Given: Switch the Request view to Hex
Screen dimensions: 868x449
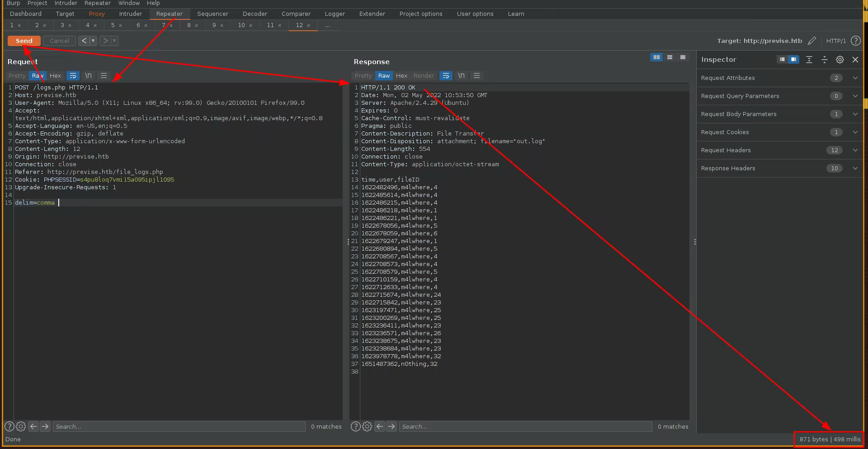Looking at the screenshot, I should click(x=55, y=76).
